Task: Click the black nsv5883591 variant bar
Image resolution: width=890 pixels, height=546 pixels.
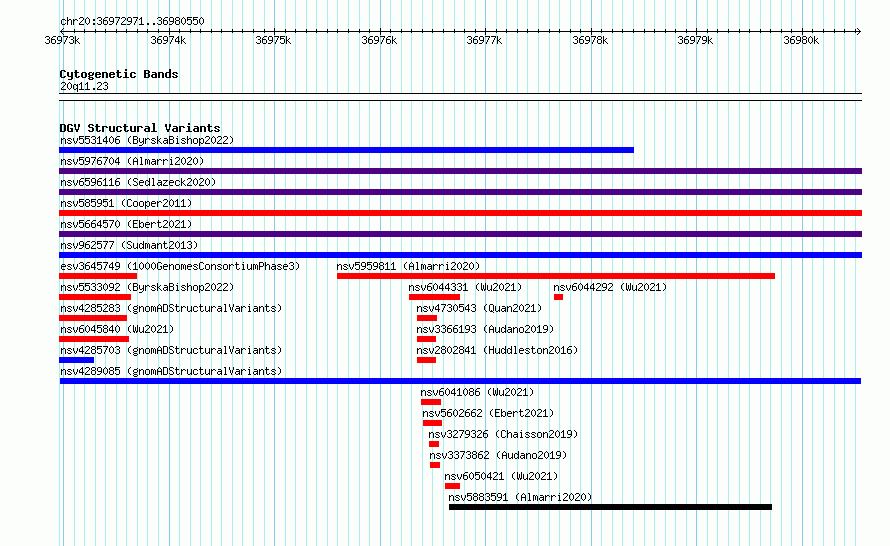Action: tap(610, 507)
